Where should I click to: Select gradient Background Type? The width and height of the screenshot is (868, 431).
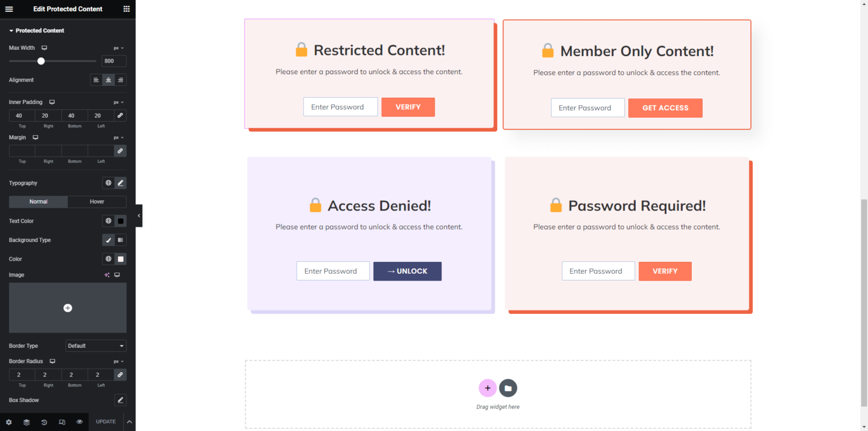point(120,240)
